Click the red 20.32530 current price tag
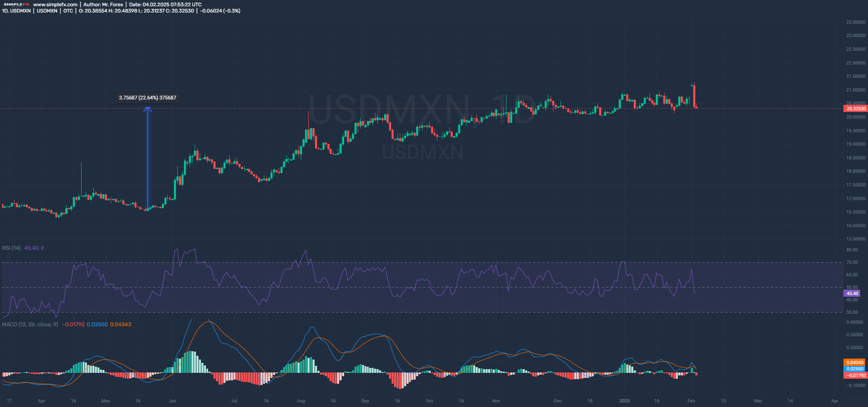 coord(855,109)
